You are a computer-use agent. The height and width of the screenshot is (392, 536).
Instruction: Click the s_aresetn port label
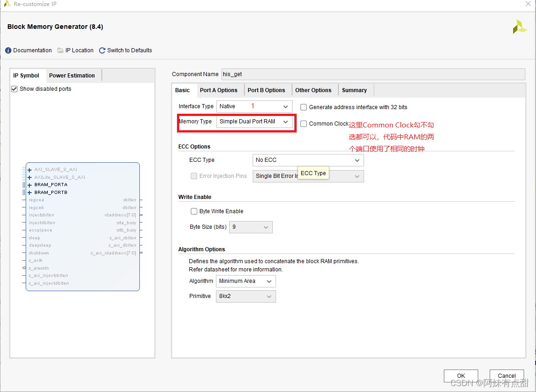coord(39,268)
